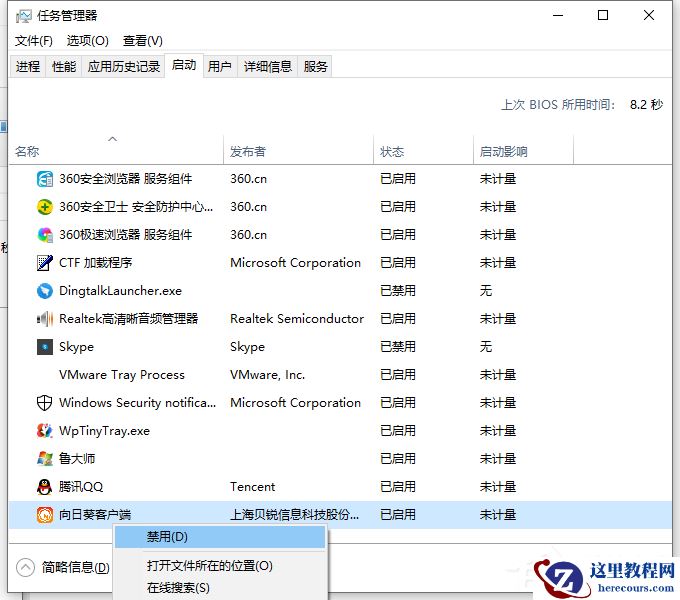Choose 打开文件所在的位置(O) in context menu
This screenshot has height=600, width=680.
pos(220,566)
